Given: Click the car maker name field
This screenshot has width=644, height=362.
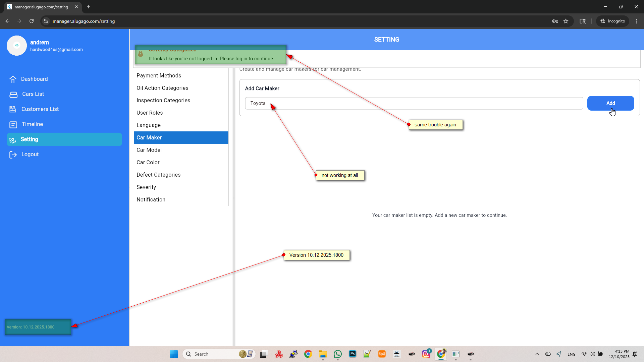Looking at the screenshot, I should click(x=414, y=103).
